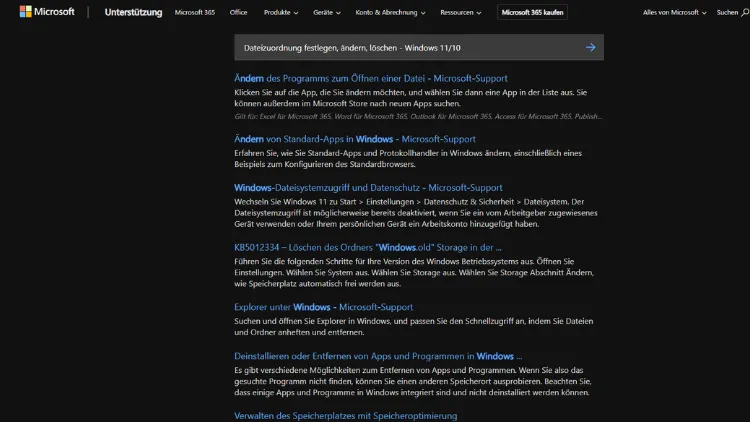Expand the Konto & Abrechnung dropdown
The height and width of the screenshot is (422, 750).
(390, 12)
